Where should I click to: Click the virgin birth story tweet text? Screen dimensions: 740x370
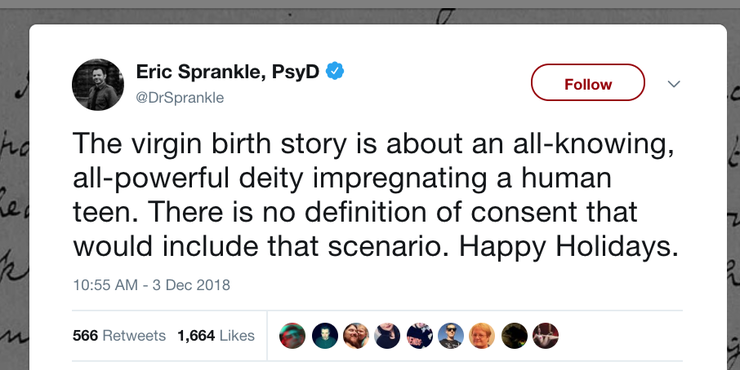[x=375, y=194]
